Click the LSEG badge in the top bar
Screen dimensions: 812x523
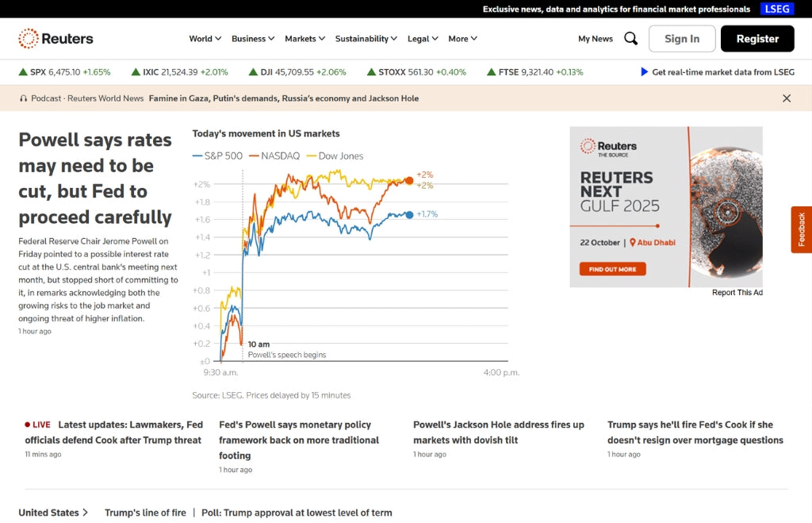pyautogui.click(x=776, y=9)
